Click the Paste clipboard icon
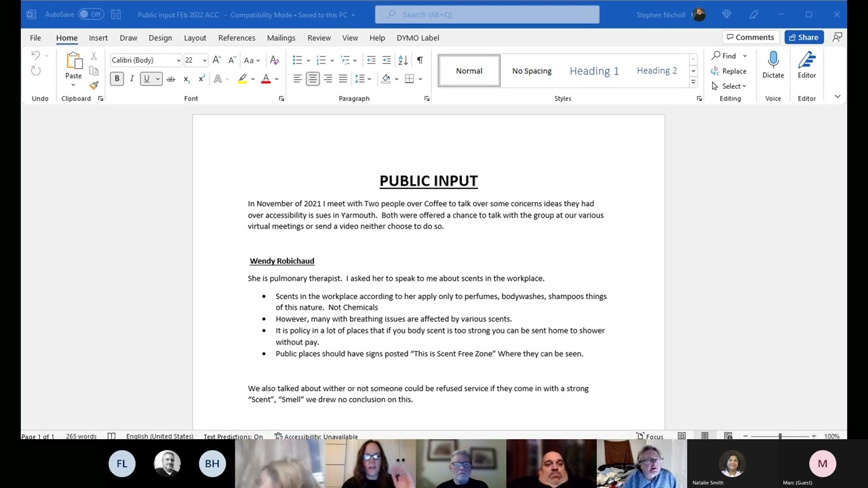Screen dimensions: 868x488 click(73, 61)
